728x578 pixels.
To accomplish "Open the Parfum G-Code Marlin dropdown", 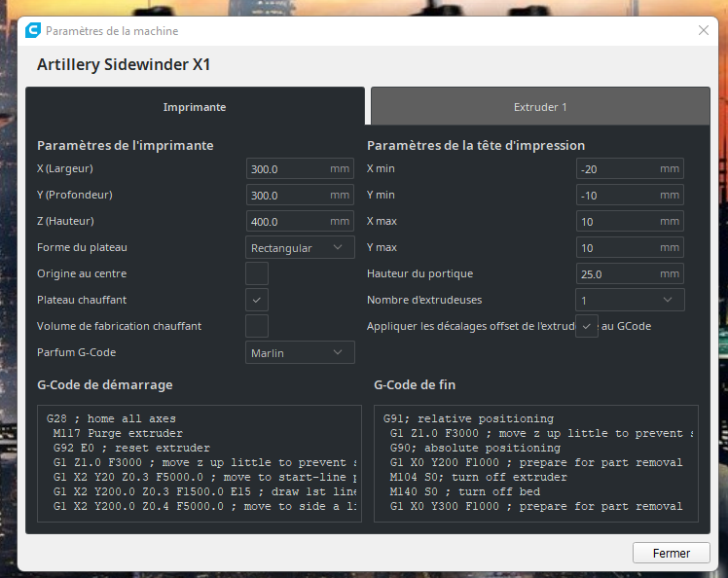I will 300,353.
